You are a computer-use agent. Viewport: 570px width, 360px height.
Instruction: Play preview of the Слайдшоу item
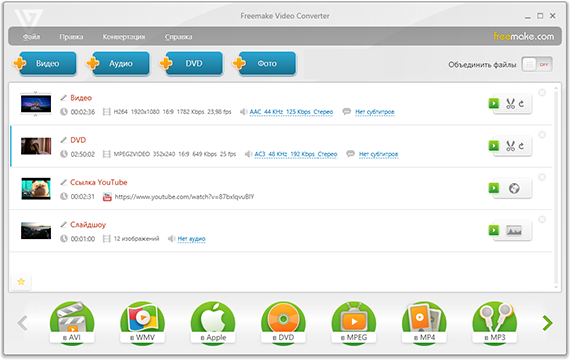click(x=494, y=230)
